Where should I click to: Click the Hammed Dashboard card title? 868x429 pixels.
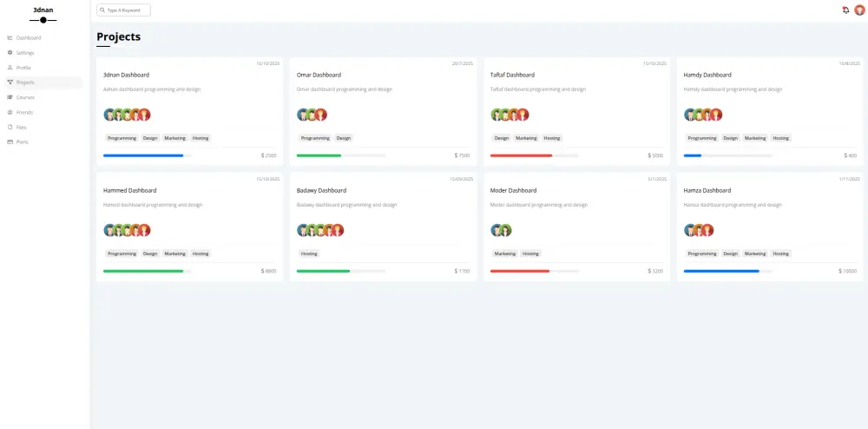(x=130, y=190)
